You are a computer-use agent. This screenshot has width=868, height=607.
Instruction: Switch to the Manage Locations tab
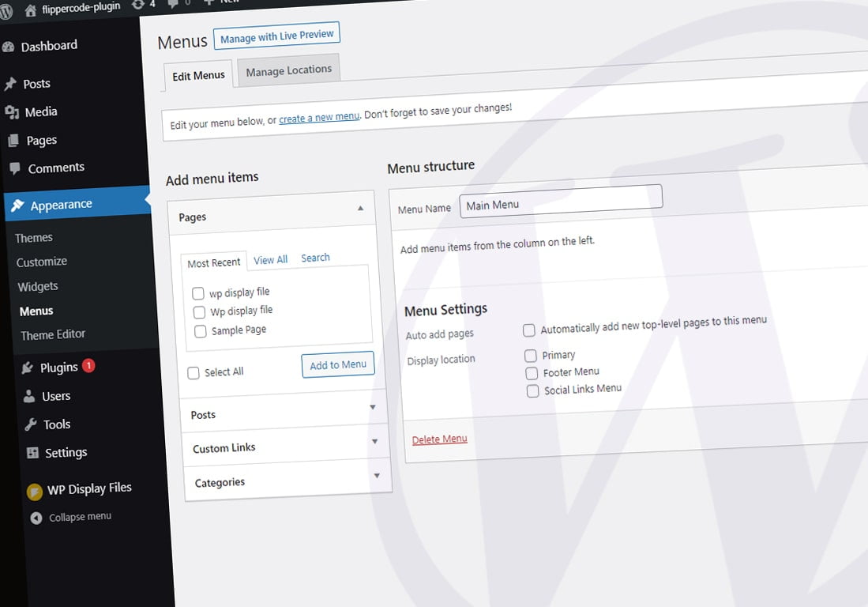(287, 70)
